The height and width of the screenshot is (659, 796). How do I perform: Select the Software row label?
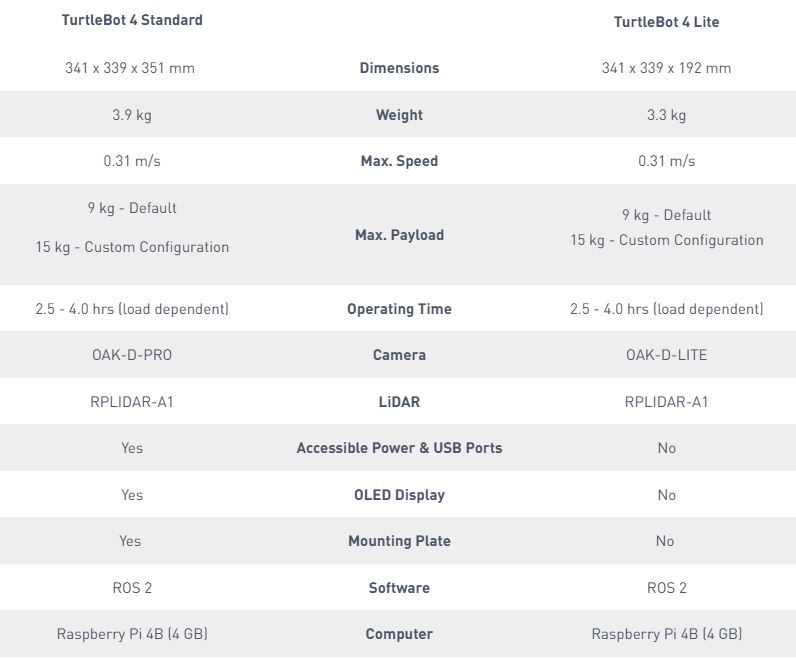coord(399,588)
